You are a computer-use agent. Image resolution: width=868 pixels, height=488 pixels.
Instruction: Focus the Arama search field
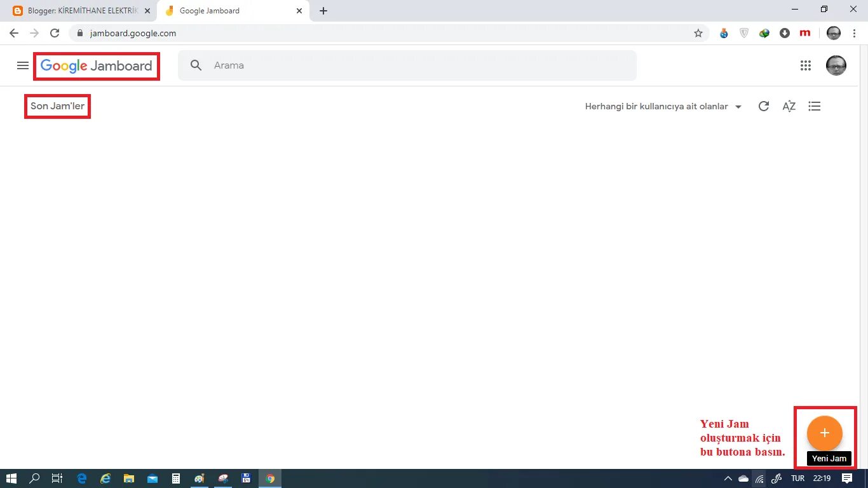point(407,65)
